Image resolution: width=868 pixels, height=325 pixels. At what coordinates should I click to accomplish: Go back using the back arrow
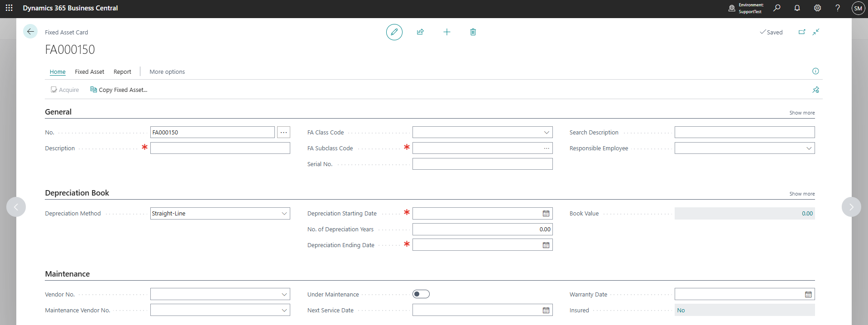(x=30, y=32)
